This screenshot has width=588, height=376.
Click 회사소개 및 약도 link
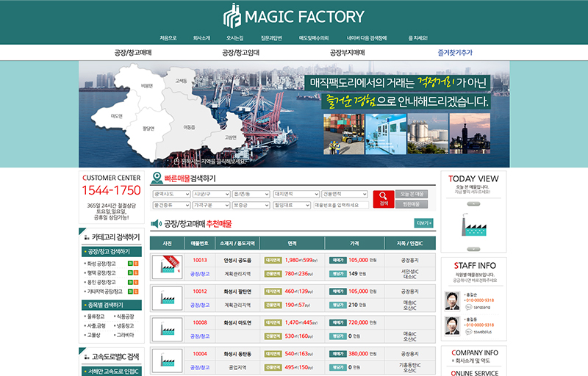[x=473, y=361]
